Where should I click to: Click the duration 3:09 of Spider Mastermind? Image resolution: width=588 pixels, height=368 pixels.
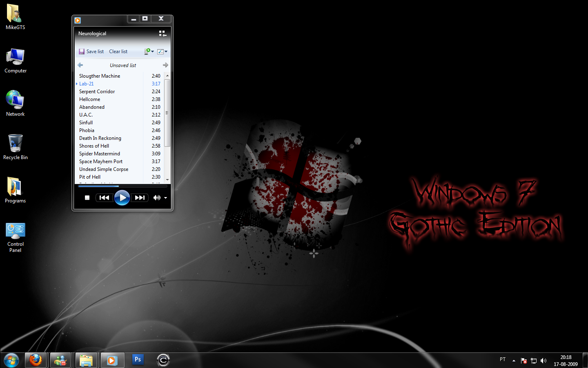pyautogui.click(x=156, y=154)
